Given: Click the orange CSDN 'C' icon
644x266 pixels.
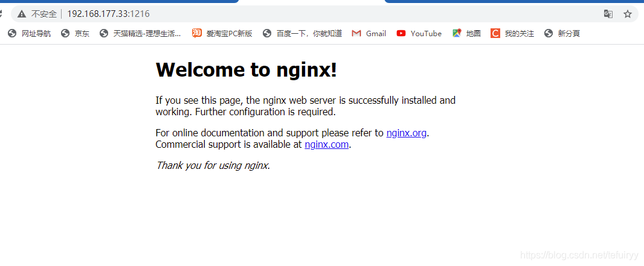Looking at the screenshot, I should tap(495, 34).
